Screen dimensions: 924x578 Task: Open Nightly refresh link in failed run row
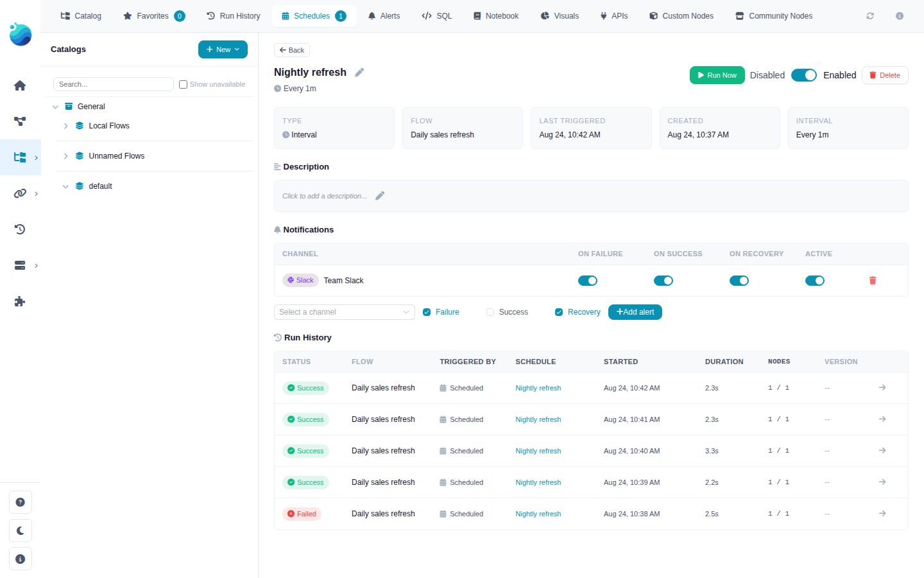538,514
